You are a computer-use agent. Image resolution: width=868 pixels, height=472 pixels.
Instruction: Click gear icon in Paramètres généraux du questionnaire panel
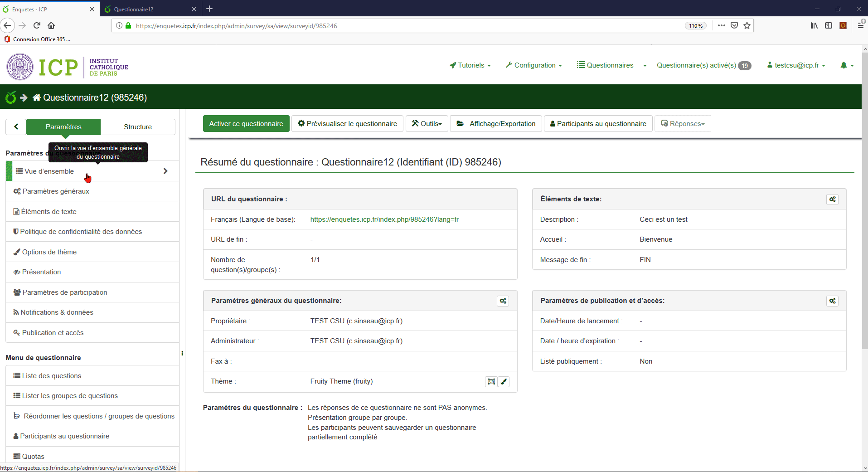(x=503, y=301)
